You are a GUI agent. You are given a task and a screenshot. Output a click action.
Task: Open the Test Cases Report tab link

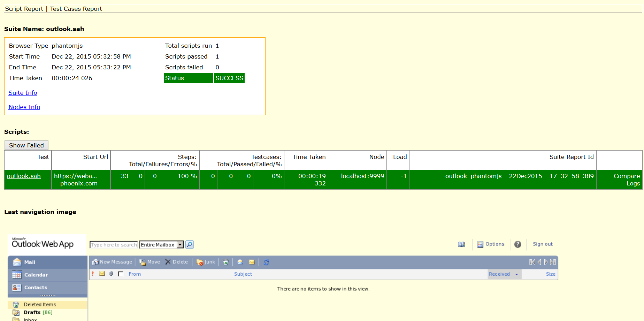coord(76,9)
